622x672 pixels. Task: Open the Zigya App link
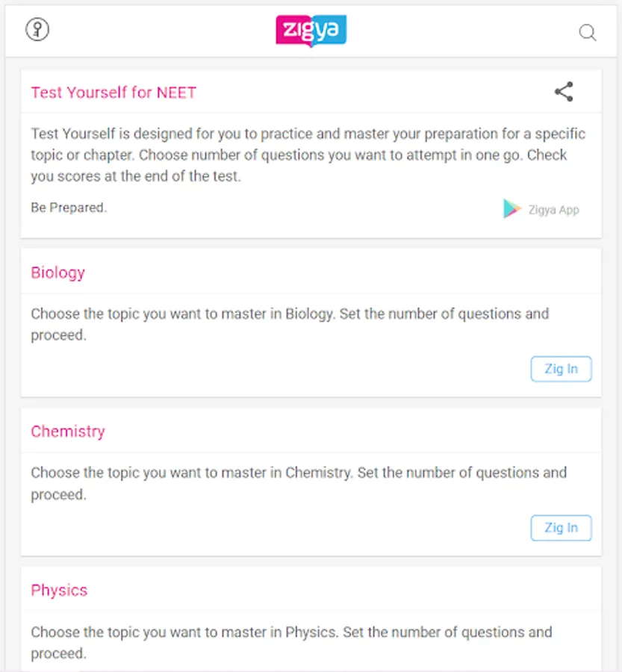click(553, 210)
